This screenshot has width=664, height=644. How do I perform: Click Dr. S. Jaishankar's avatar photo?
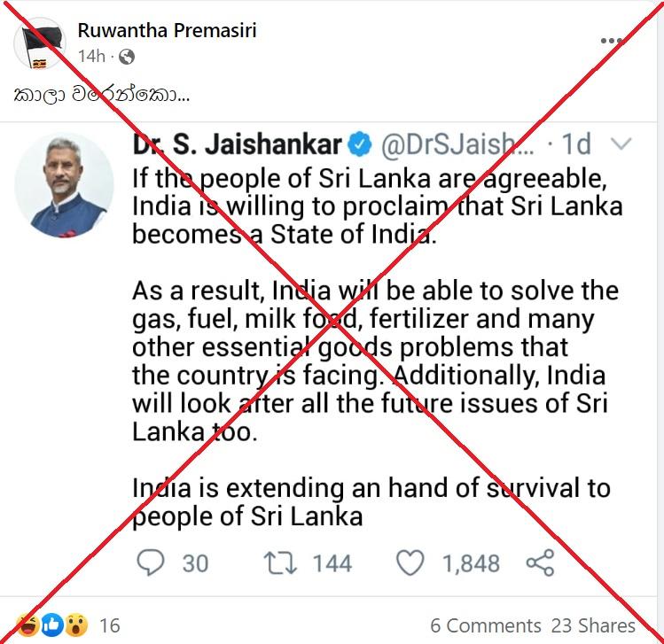(x=65, y=186)
